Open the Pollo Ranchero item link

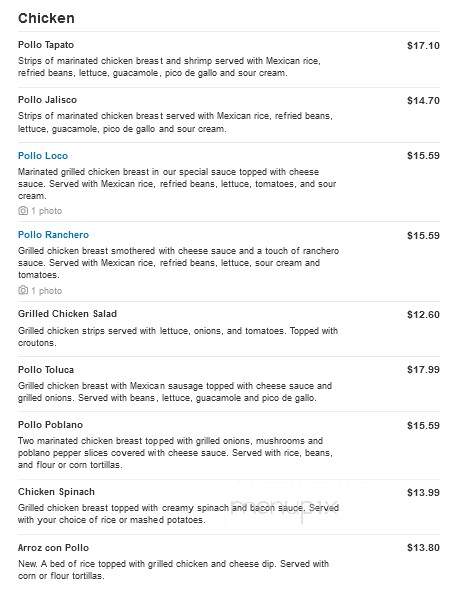pos(53,234)
